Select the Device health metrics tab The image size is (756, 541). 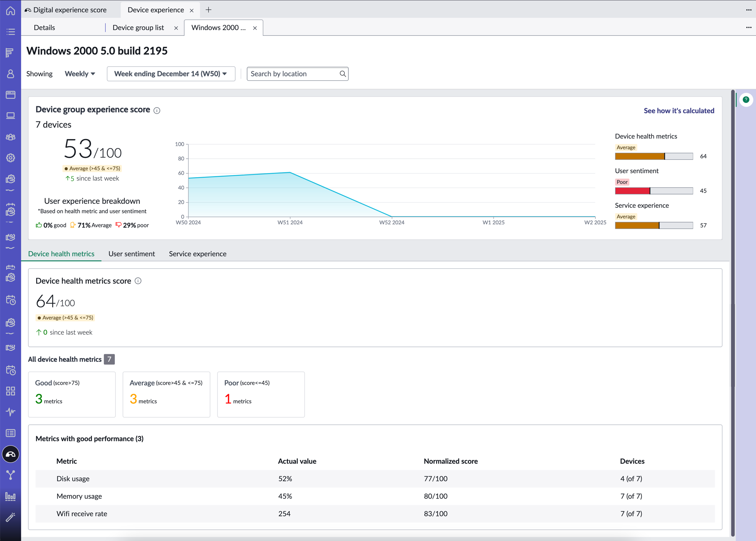coord(61,254)
